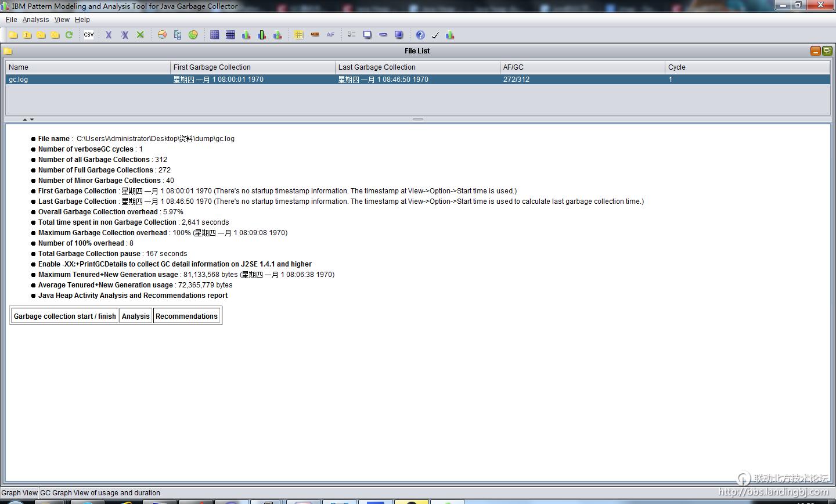Image resolution: width=836 pixels, height=504 pixels.
Task: Click the AF/GC column header
Action: tap(582, 67)
